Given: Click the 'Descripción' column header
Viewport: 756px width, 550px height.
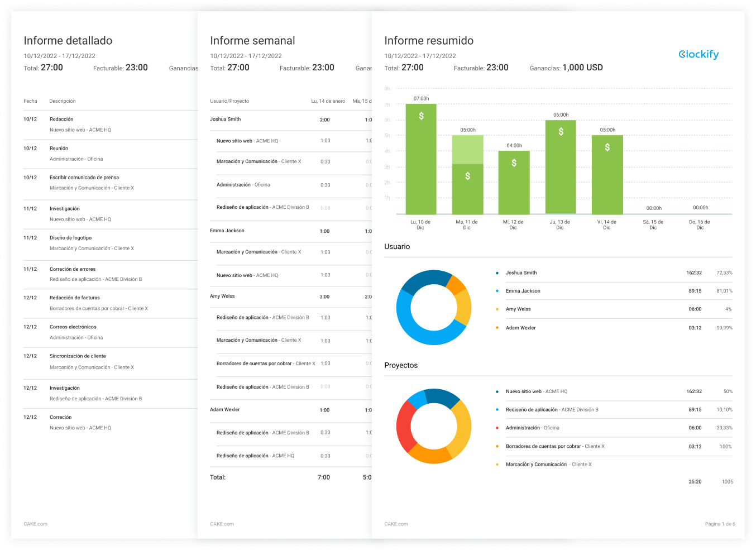Looking at the screenshot, I should [63, 101].
